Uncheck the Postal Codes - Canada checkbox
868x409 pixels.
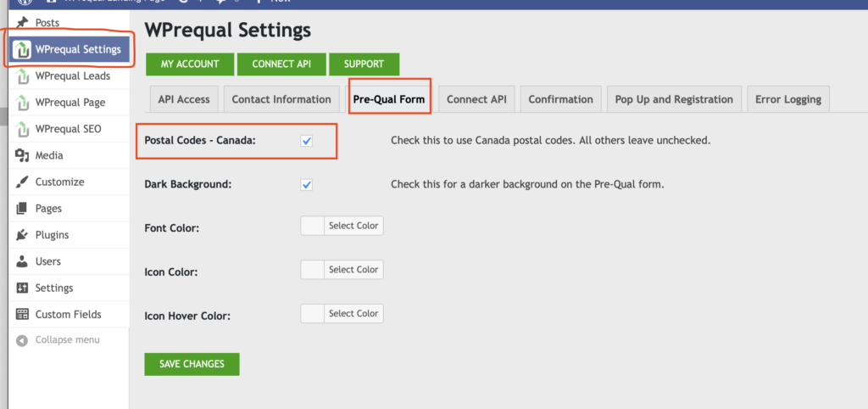(307, 141)
